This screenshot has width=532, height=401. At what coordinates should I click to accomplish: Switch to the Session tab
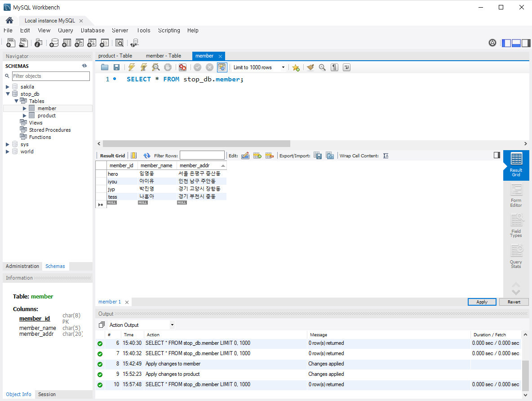point(47,394)
